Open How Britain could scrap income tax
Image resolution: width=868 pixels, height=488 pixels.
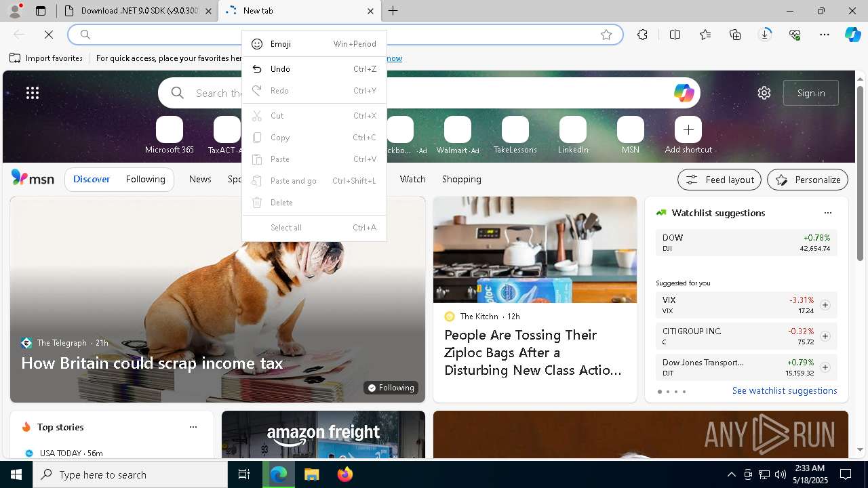pyautogui.click(x=152, y=363)
